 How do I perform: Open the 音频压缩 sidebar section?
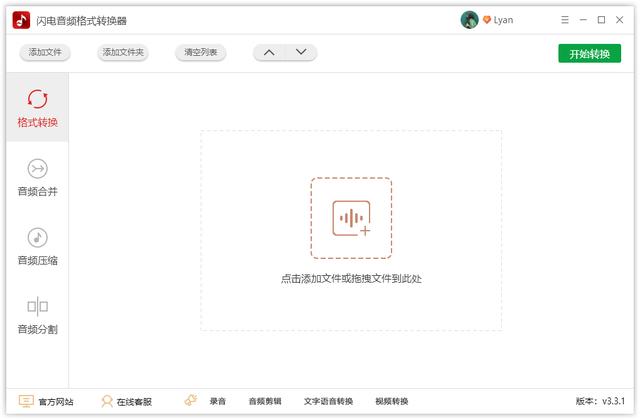pyautogui.click(x=38, y=246)
